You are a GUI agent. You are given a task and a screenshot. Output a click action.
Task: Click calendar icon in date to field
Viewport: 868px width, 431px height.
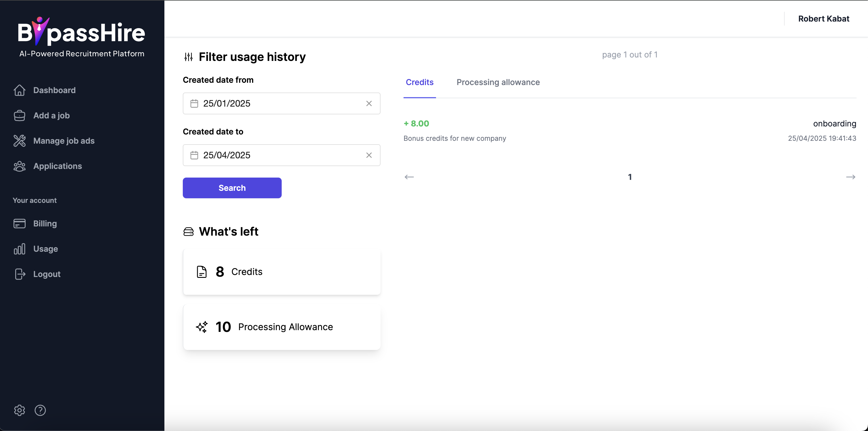coord(194,155)
